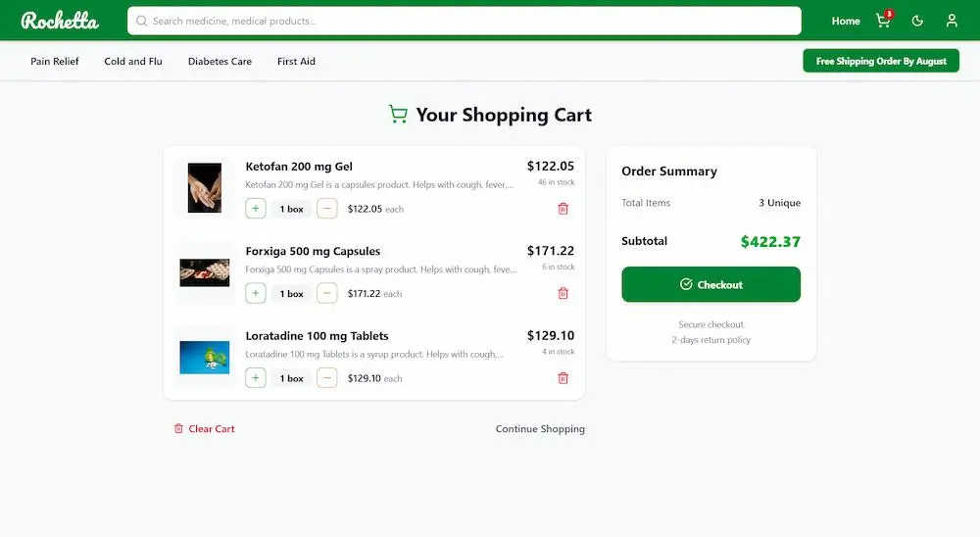Follow the Continue Shopping link
This screenshot has width=980, height=537.
(540, 429)
